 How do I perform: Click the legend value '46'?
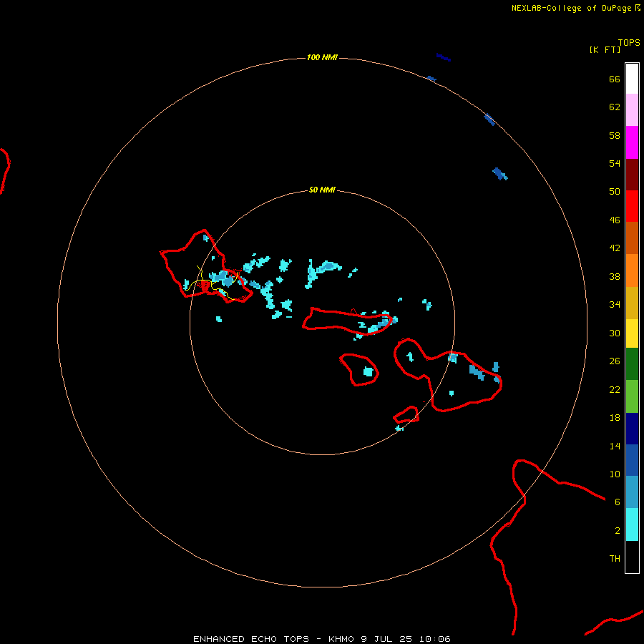(615, 220)
